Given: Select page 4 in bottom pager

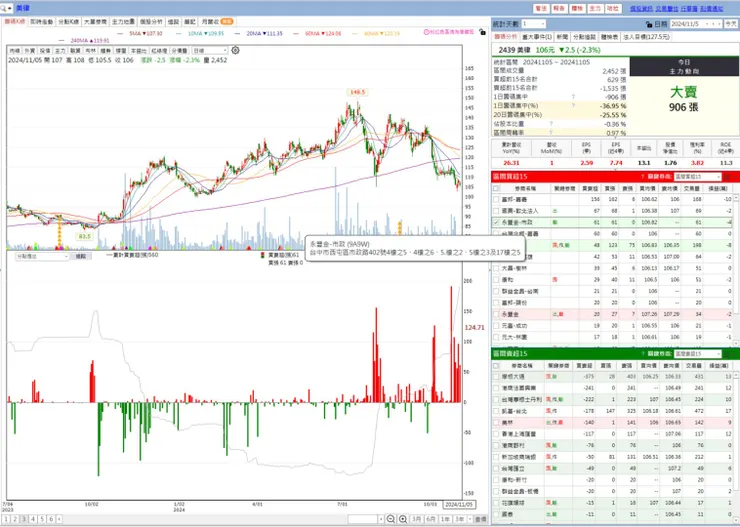Looking at the screenshot, I should (33, 519).
